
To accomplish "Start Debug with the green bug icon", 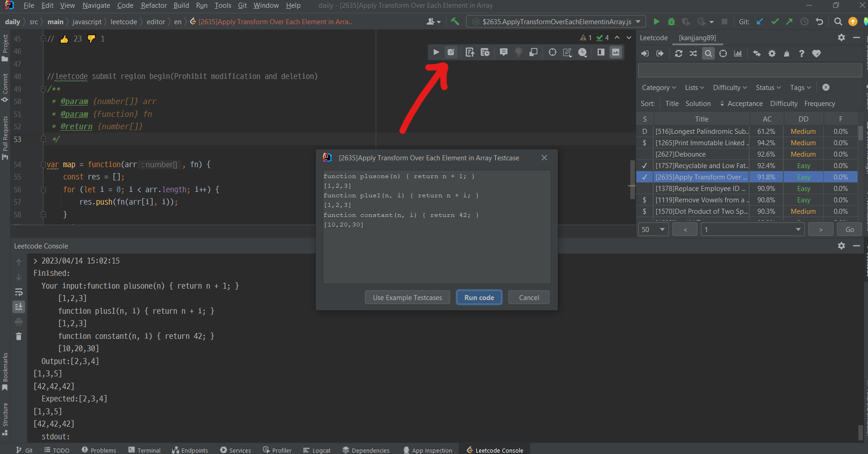I will point(671,21).
